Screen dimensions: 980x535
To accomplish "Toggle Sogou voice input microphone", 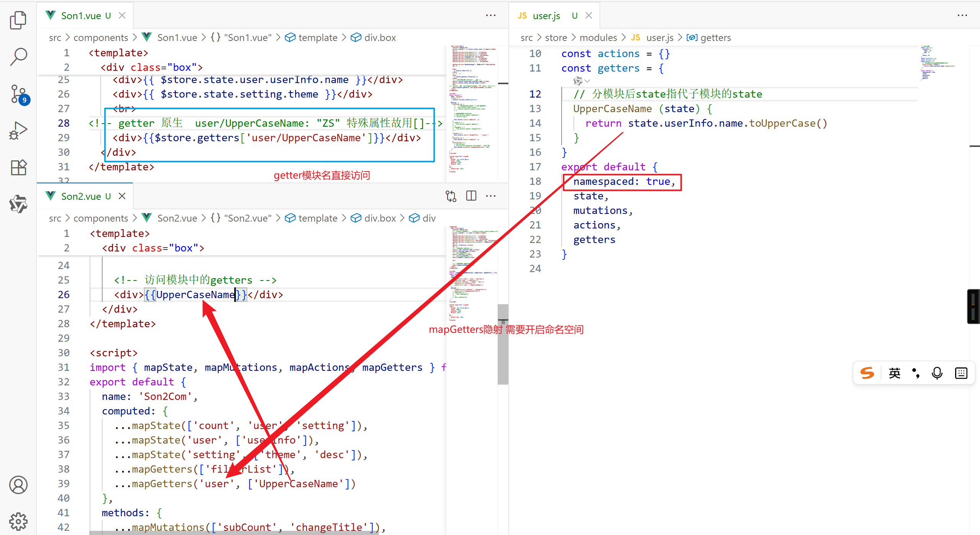I will (937, 373).
